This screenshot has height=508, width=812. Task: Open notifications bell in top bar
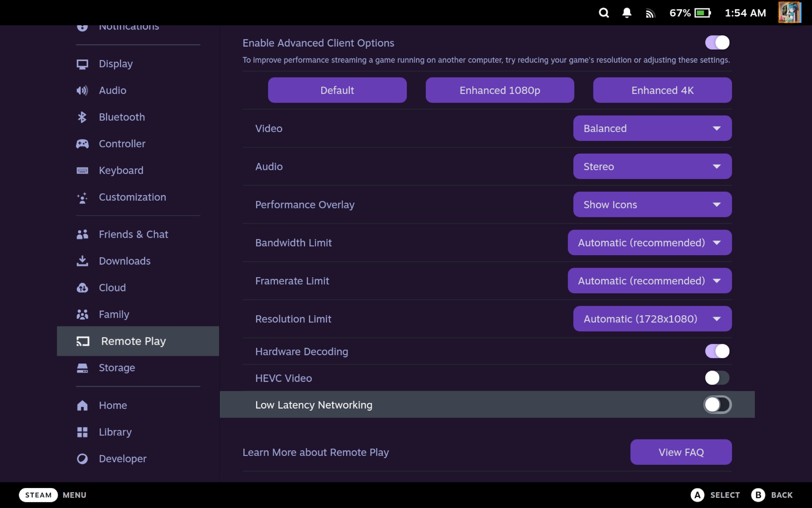[x=626, y=13]
